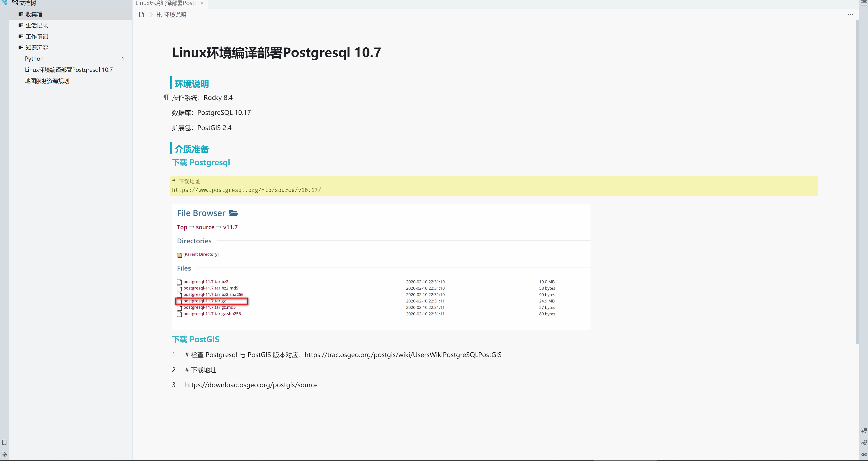Click the document icon in breadcrumb
The height and width of the screenshot is (461, 868).
142,14
